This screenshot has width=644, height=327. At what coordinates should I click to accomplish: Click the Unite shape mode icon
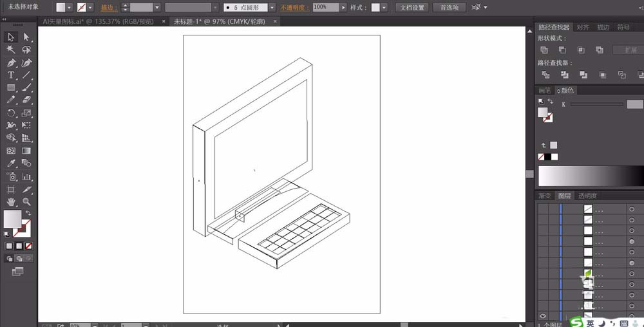[544, 50]
